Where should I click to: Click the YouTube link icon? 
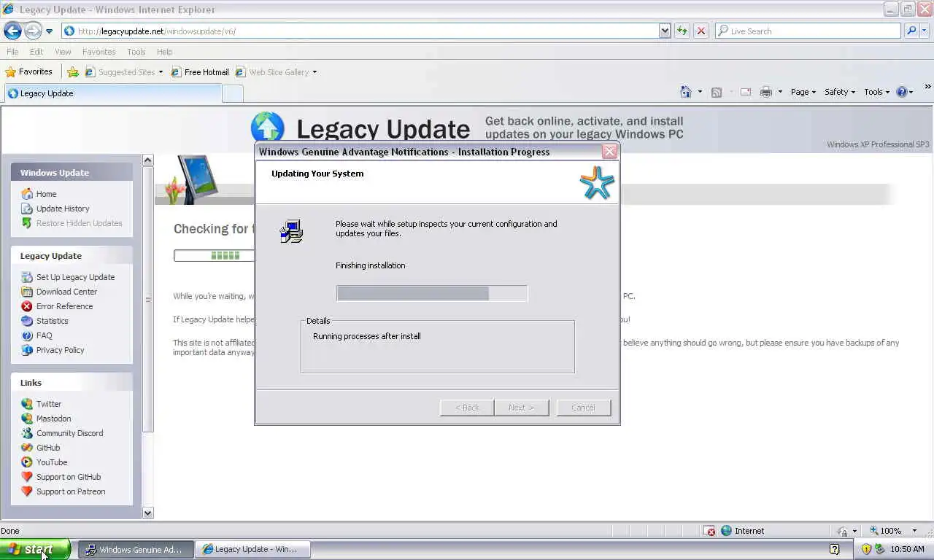tap(27, 462)
